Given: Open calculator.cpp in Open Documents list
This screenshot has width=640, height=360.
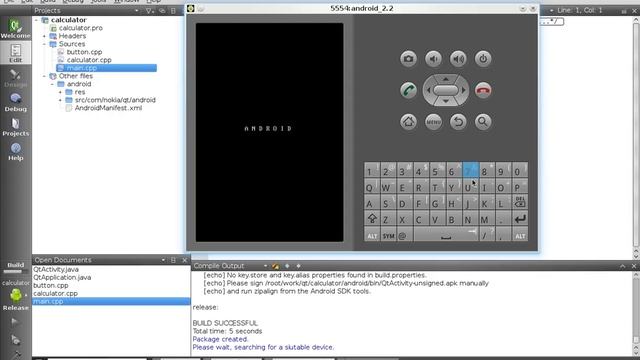Looking at the screenshot, I should click(x=55, y=293).
